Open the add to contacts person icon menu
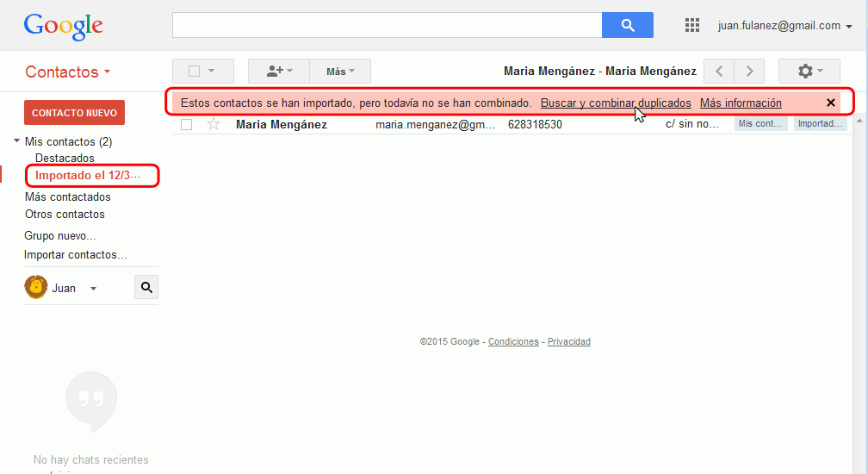The height and width of the screenshot is (474, 868). coord(279,71)
